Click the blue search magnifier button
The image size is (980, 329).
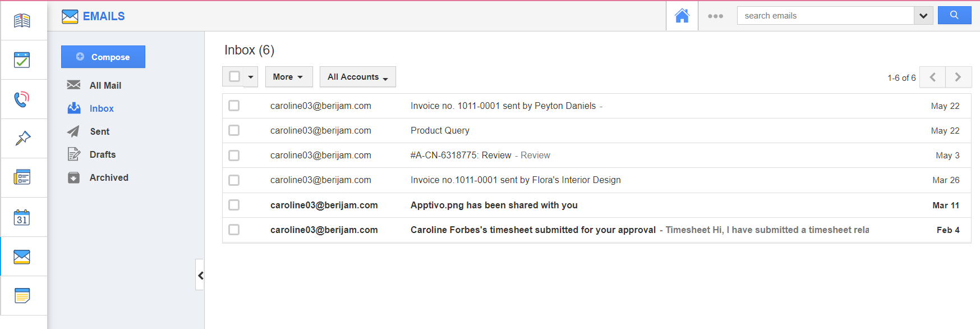coord(954,15)
